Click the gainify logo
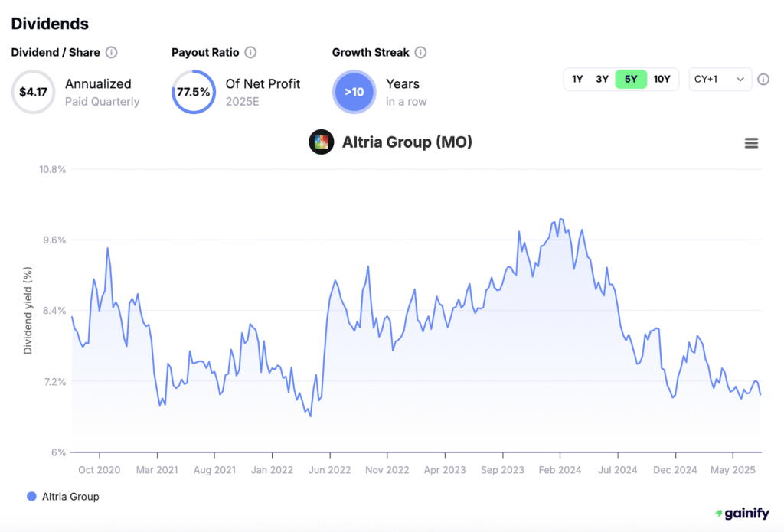The width and height of the screenshot is (784, 532). tap(742, 513)
